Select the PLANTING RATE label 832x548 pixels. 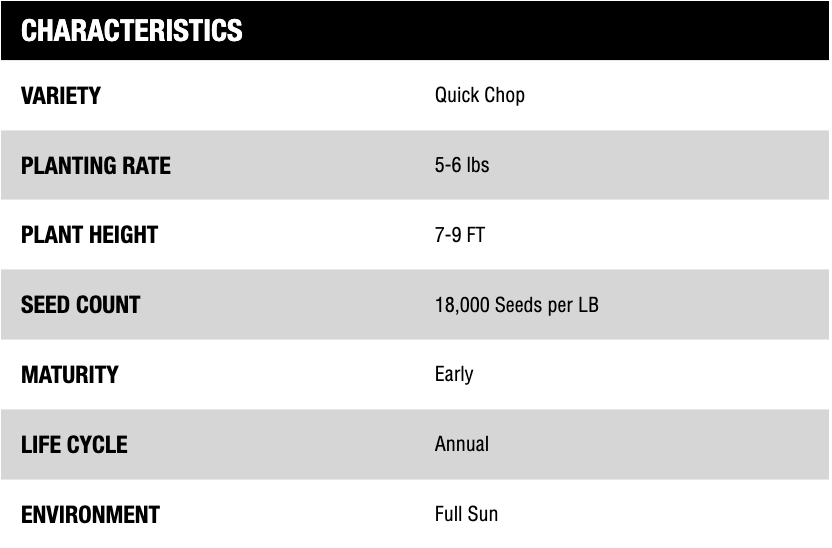(96, 166)
